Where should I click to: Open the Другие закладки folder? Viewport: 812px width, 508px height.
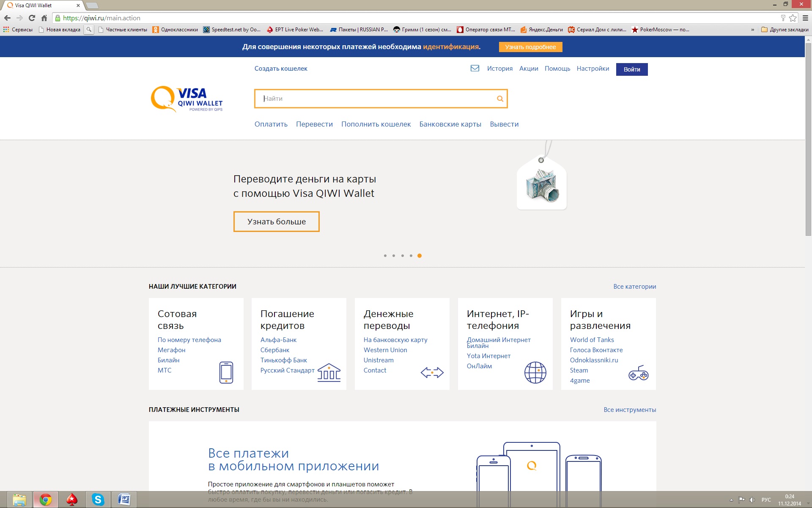pyautogui.click(x=785, y=30)
